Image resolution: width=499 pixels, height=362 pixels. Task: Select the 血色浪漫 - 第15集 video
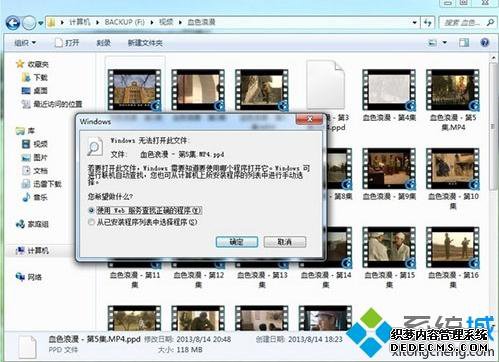pos(389,248)
